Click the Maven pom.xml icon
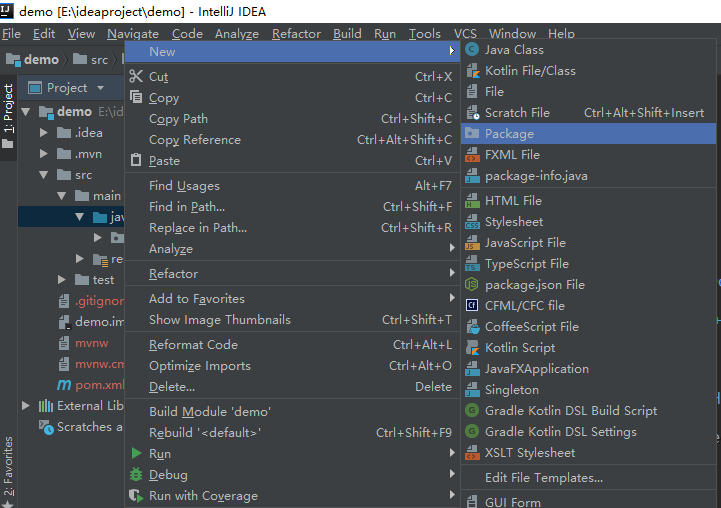721x508 pixels. (x=64, y=385)
